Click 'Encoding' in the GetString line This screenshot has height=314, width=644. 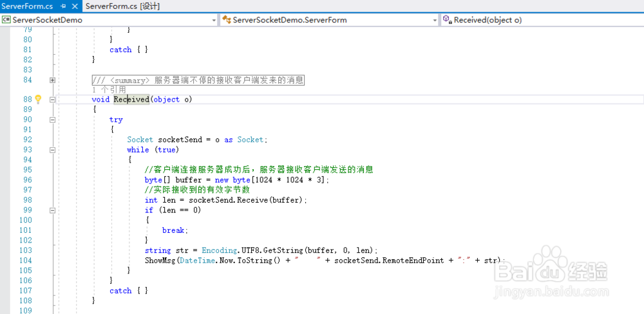pos(219,250)
